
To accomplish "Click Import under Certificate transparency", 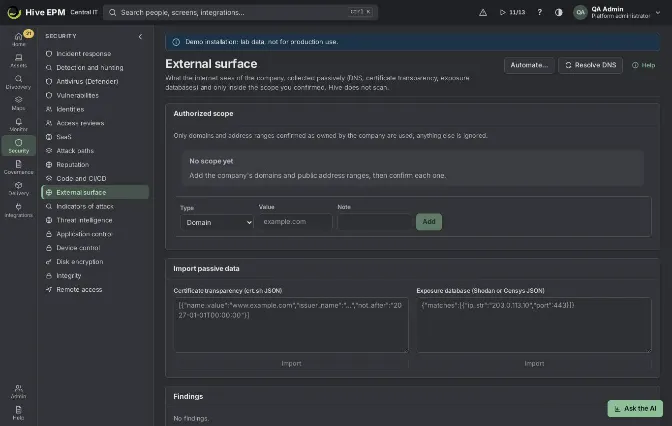I will 291,363.
